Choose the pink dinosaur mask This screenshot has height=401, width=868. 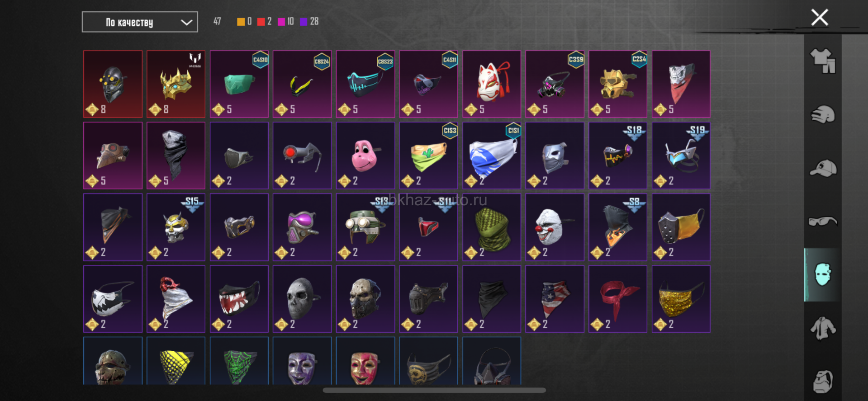pos(365,156)
